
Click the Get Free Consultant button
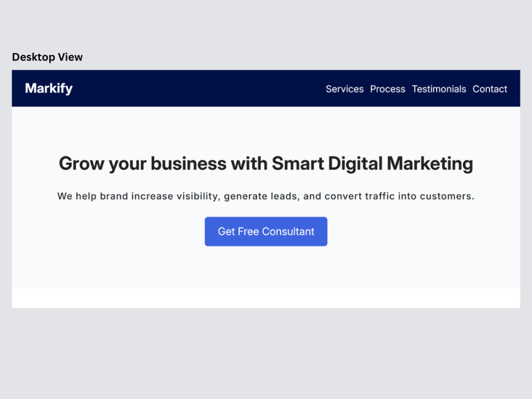(266, 231)
